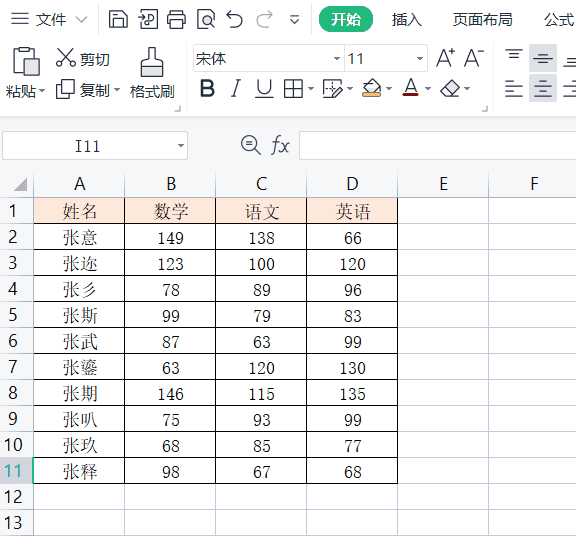The width and height of the screenshot is (576, 536).
Task: Click the clear eraser icon
Action: [450, 89]
